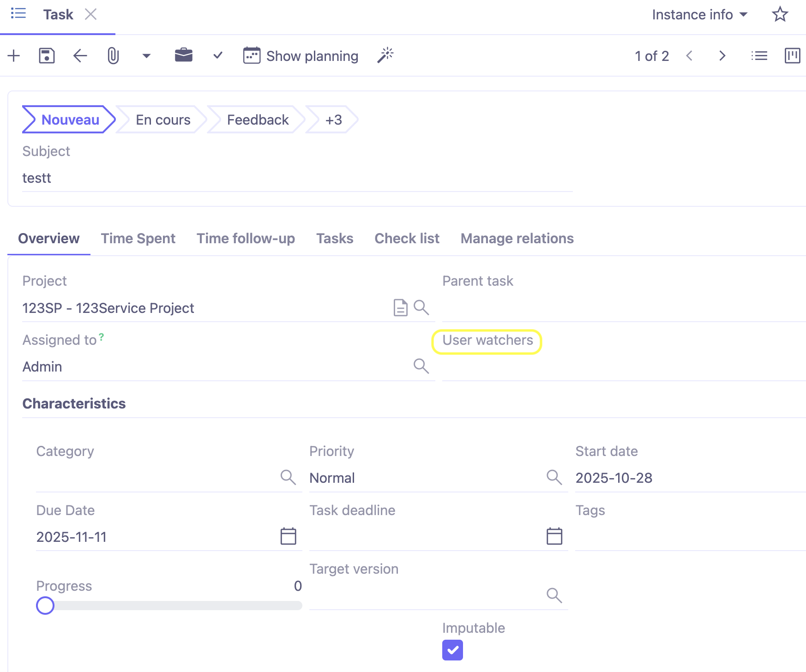The height and width of the screenshot is (672, 806).
Task: Set status to En cours
Action: coord(162,120)
